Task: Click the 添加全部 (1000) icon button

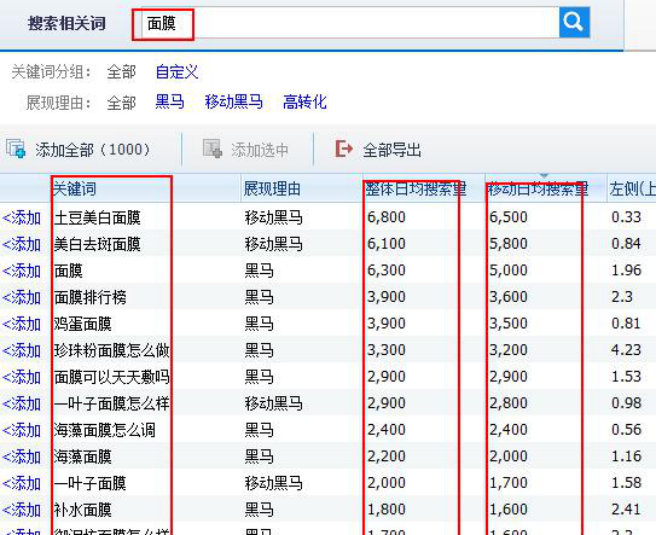Action: click(x=16, y=150)
